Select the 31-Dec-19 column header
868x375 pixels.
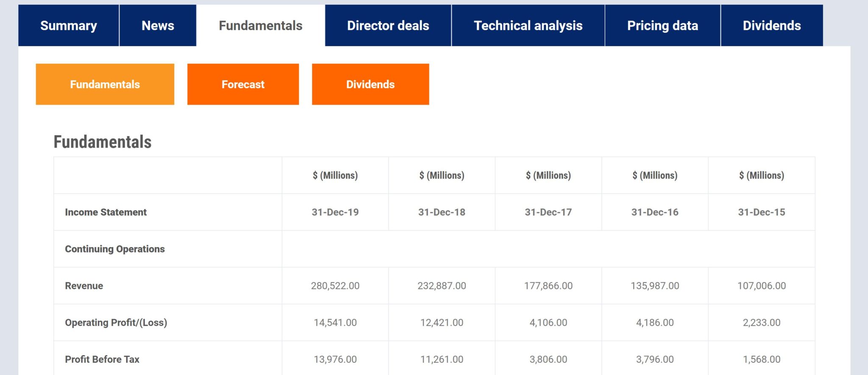tap(335, 212)
